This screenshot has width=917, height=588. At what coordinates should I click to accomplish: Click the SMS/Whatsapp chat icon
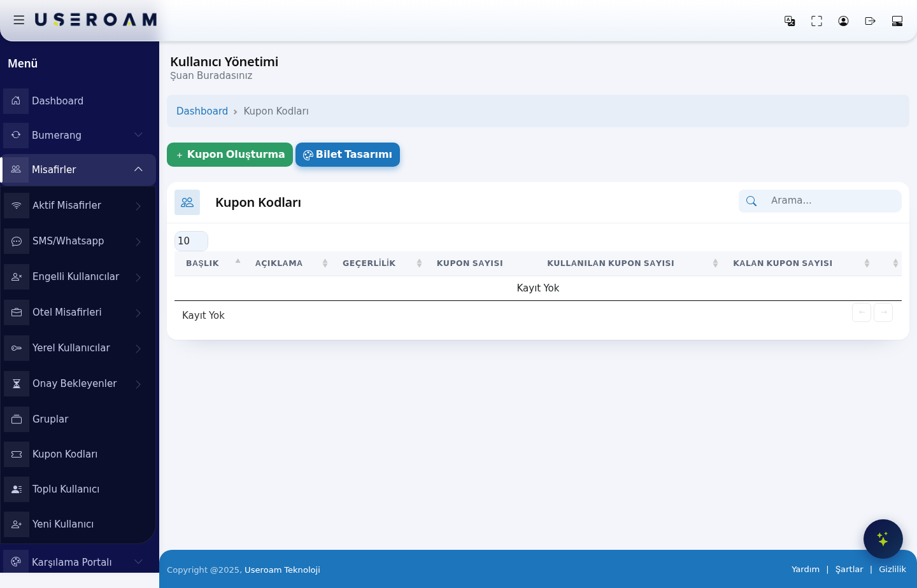point(17,241)
